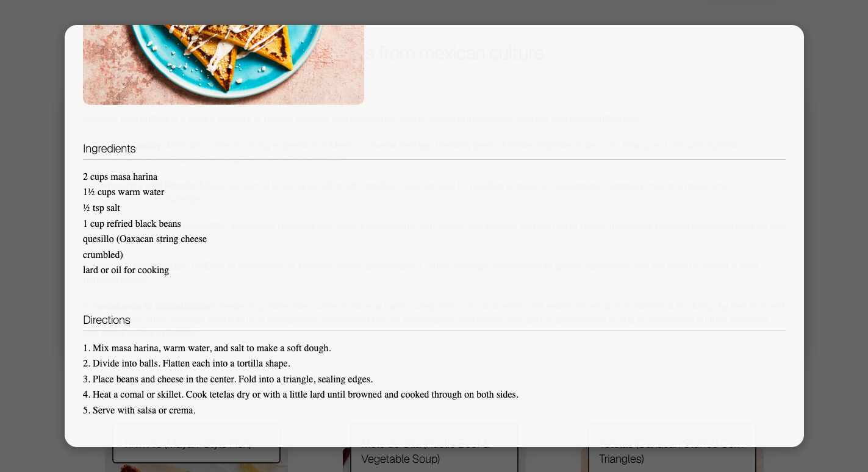Click lard or oil for cooking line
Image resolution: width=868 pixels, height=472 pixels.
(x=126, y=270)
